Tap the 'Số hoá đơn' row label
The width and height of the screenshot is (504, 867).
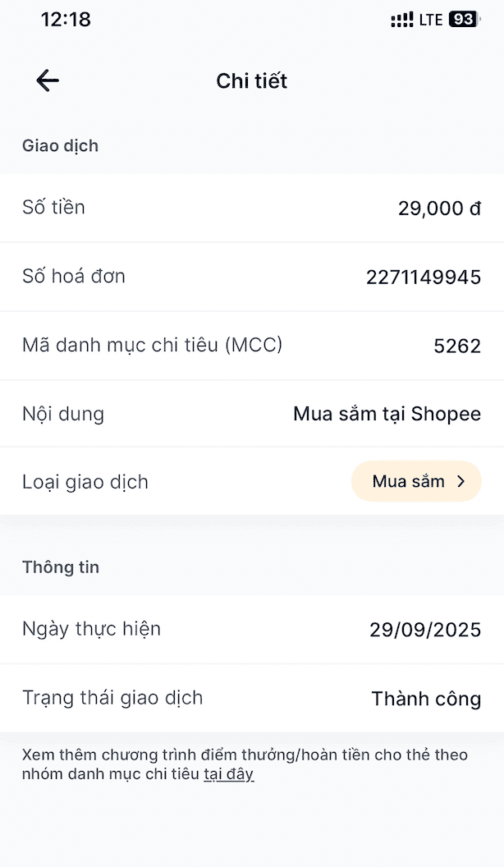click(74, 277)
